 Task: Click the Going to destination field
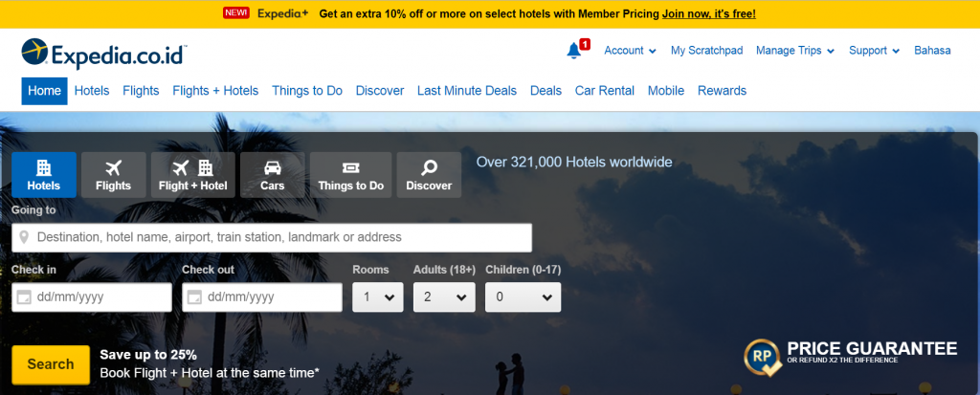point(272,237)
